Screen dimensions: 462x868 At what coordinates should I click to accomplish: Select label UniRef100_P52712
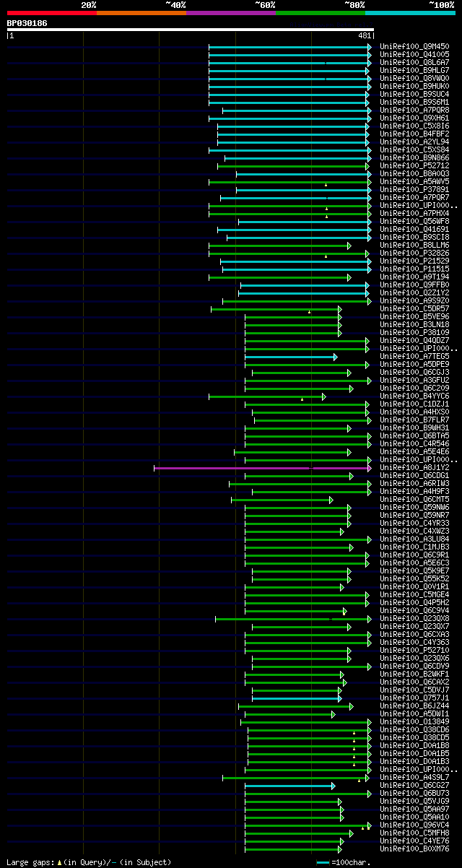point(414,165)
